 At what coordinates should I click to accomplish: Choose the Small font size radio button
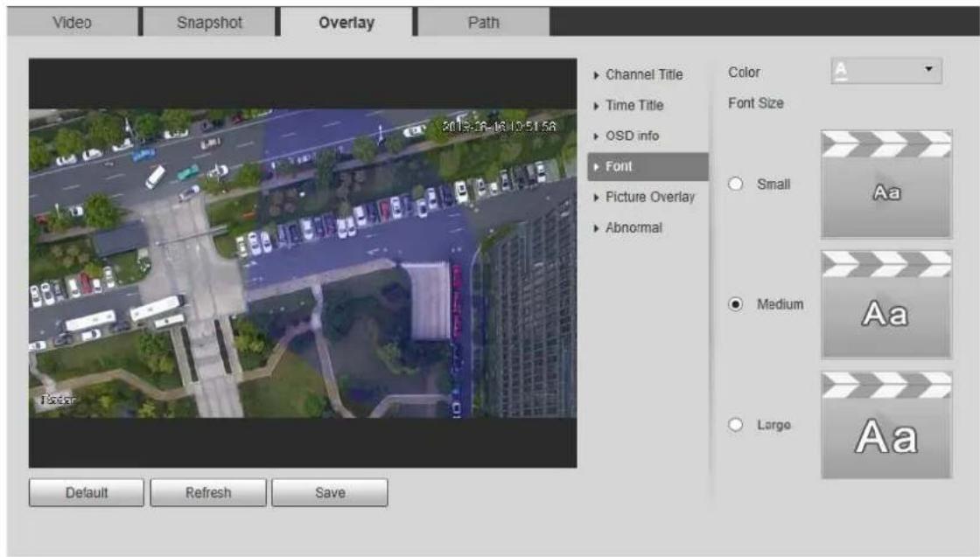click(736, 185)
